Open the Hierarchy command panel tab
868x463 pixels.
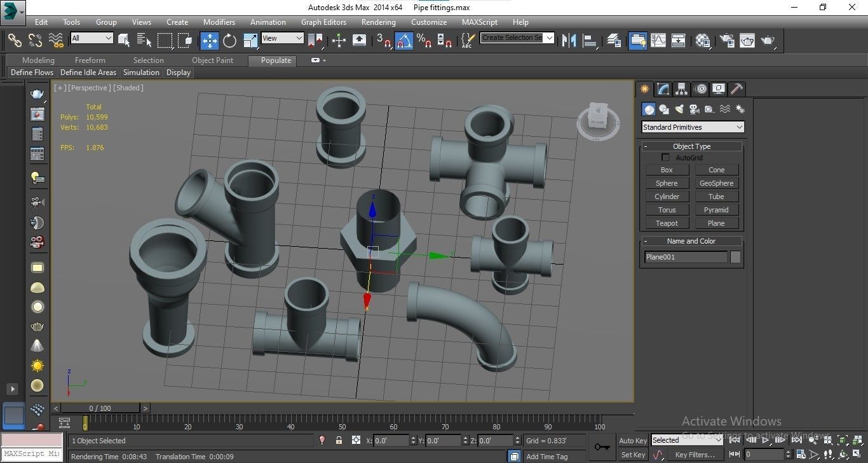pyautogui.click(x=681, y=89)
